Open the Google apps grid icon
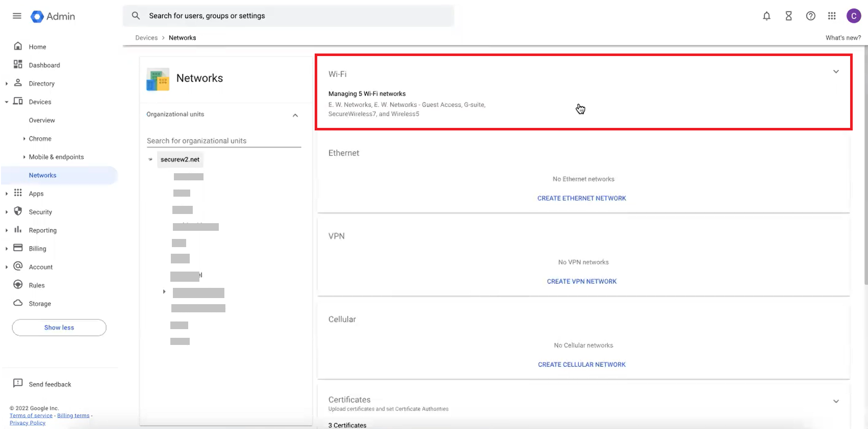 click(x=832, y=16)
